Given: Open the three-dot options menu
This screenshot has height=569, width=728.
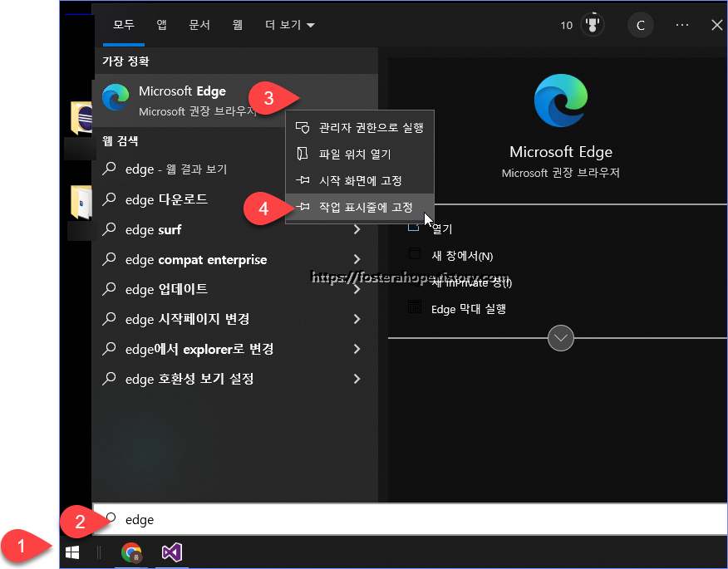Looking at the screenshot, I should point(682,25).
